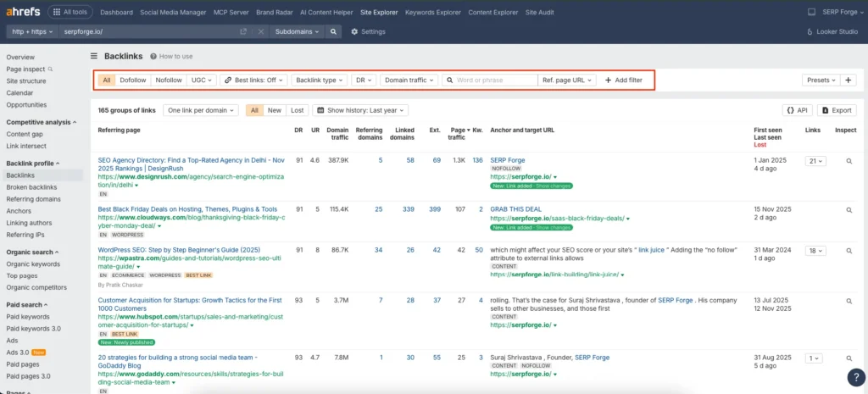Screen dimensions: 868x394
Task: Click the search magnifier button beside Subdomains
Action: (x=335, y=31)
